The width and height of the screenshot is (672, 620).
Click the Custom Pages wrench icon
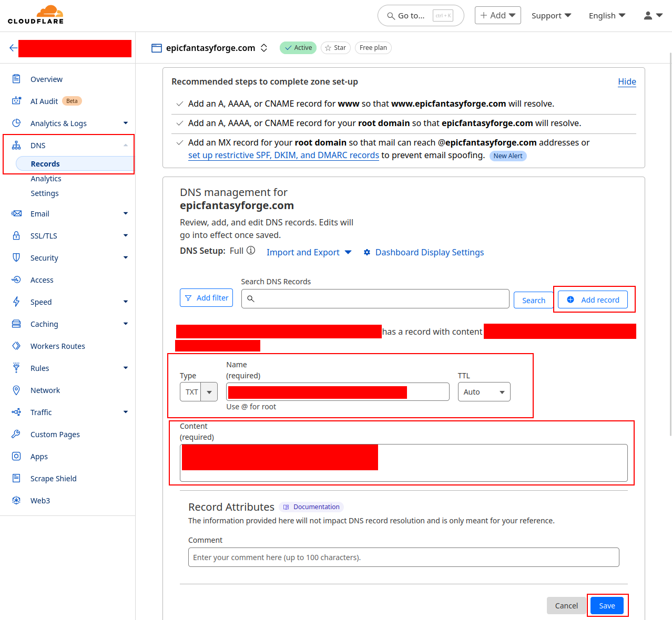[16, 434]
